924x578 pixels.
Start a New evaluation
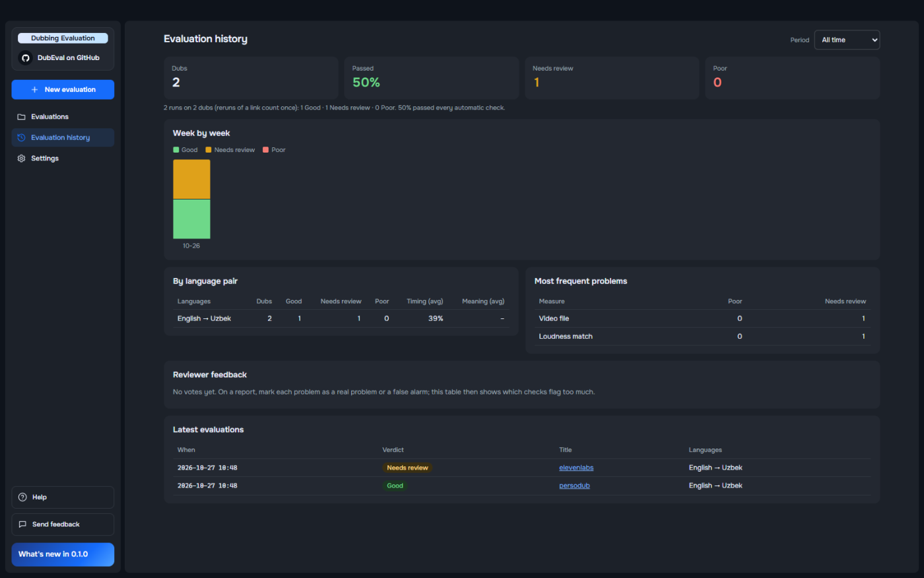63,90
